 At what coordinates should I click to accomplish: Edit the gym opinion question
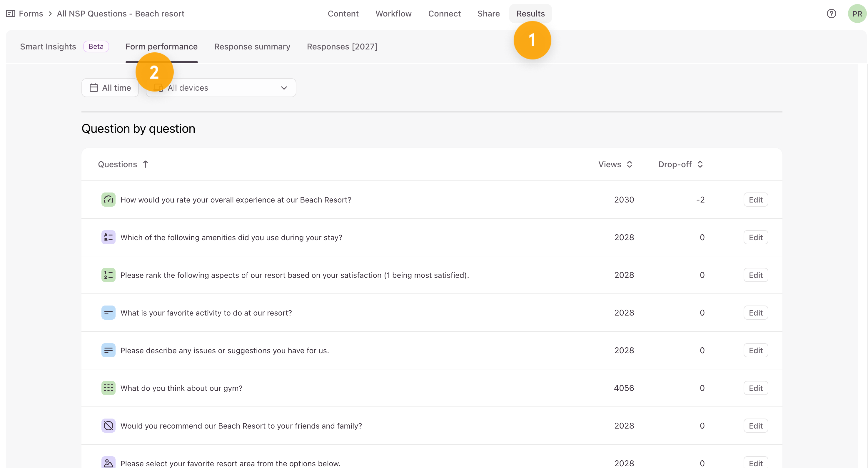tap(756, 388)
